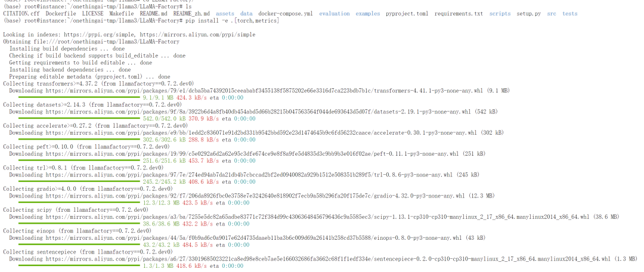Click README_zh.md in the listing

pyautogui.click(x=191, y=14)
